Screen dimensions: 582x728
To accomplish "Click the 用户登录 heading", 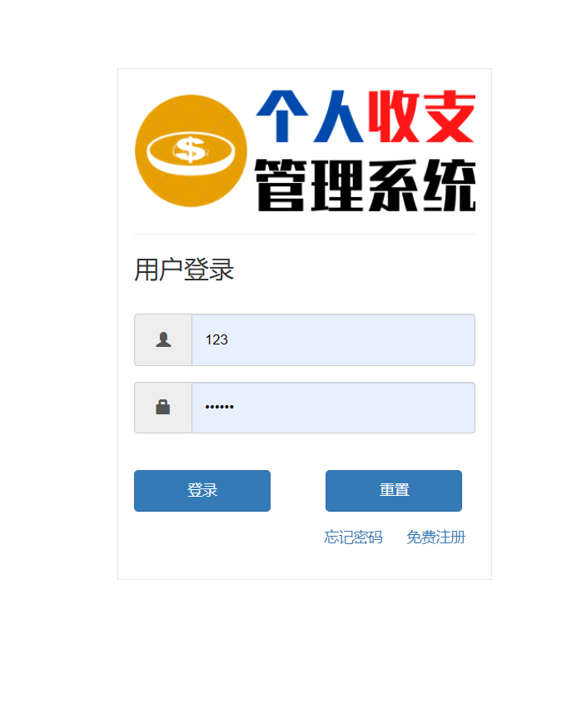I will (184, 270).
